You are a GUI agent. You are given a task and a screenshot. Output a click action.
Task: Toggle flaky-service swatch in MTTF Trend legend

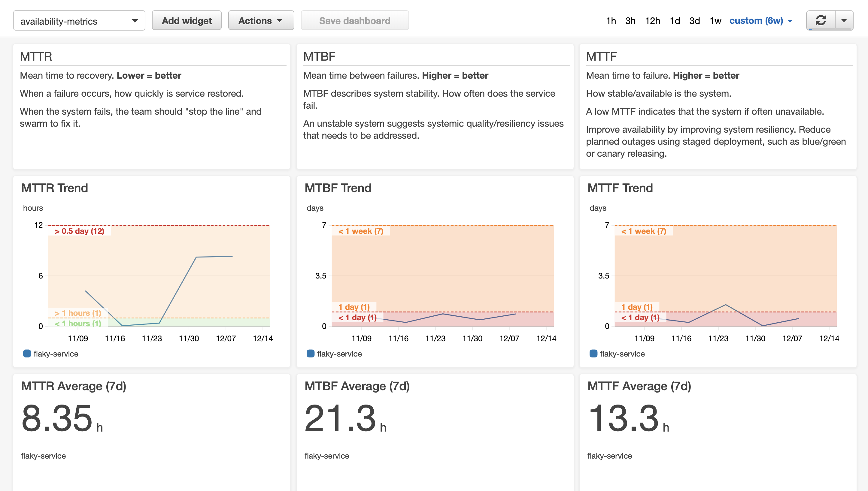point(593,354)
